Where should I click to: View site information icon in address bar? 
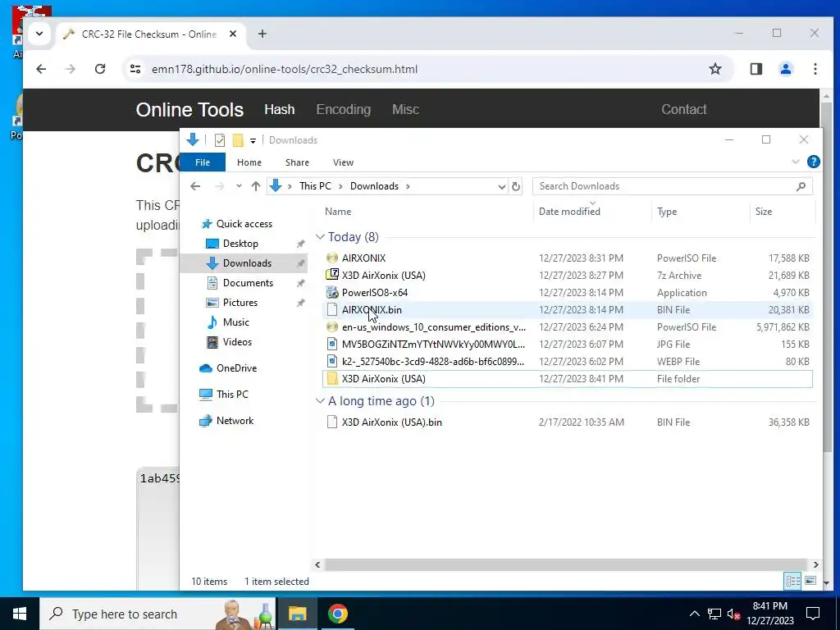(135, 69)
